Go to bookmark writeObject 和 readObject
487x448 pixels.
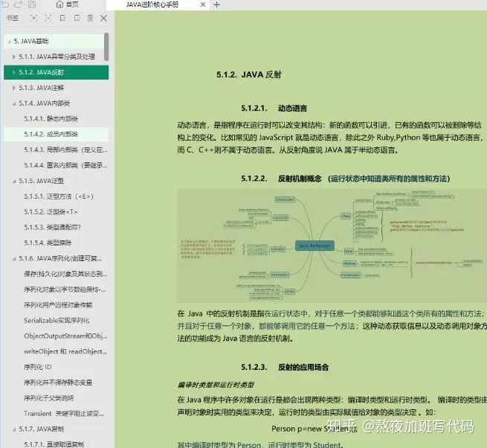[x=65, y=351]
